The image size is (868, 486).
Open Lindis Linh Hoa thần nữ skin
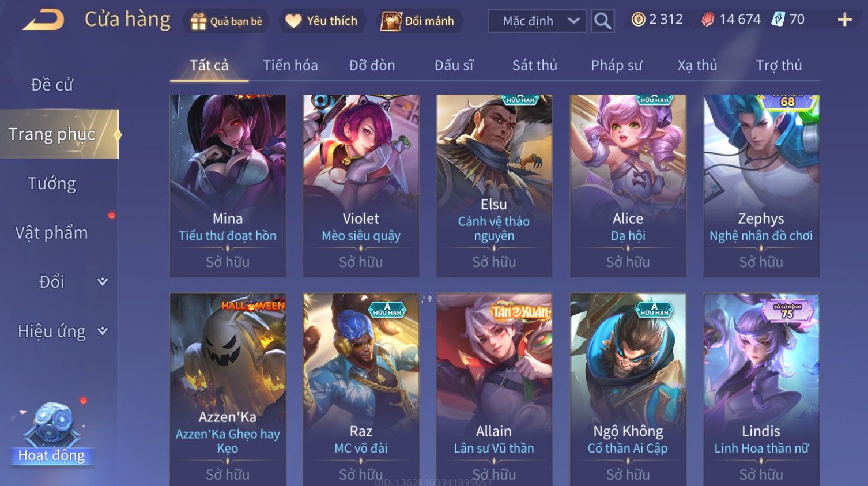761,389
